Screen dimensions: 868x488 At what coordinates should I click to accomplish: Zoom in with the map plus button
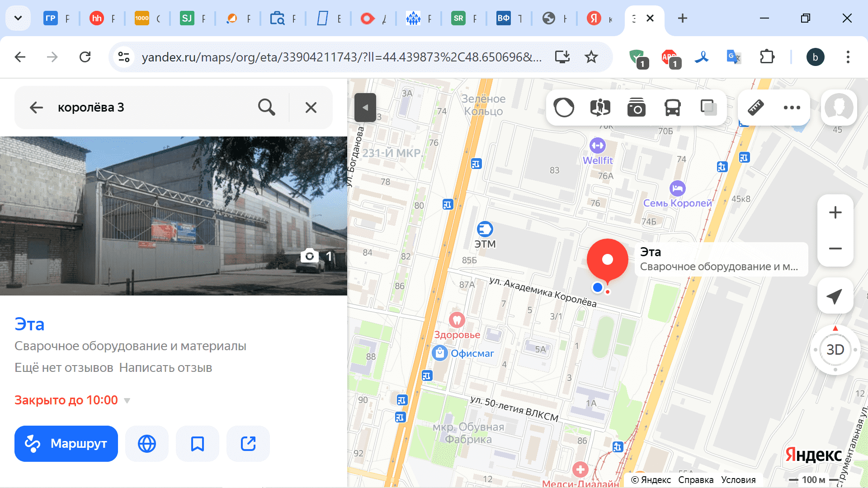(835, 212)
